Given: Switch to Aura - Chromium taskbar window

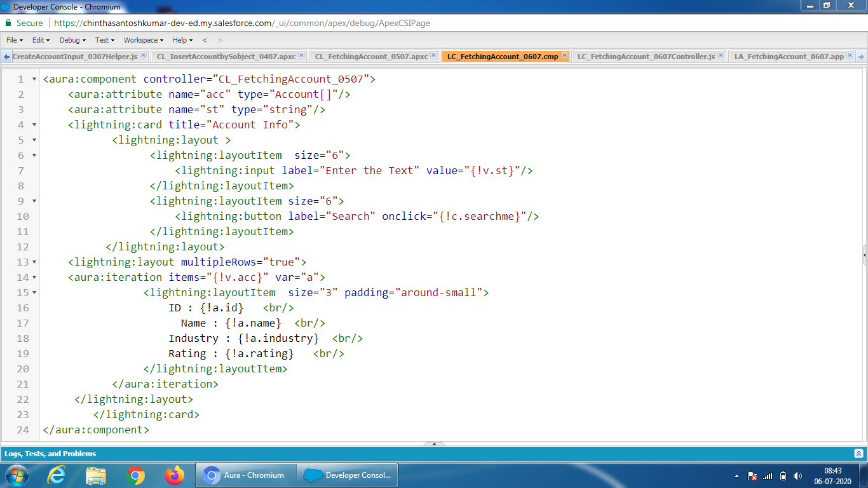Looking at the screenshot, I should [247, 475].
